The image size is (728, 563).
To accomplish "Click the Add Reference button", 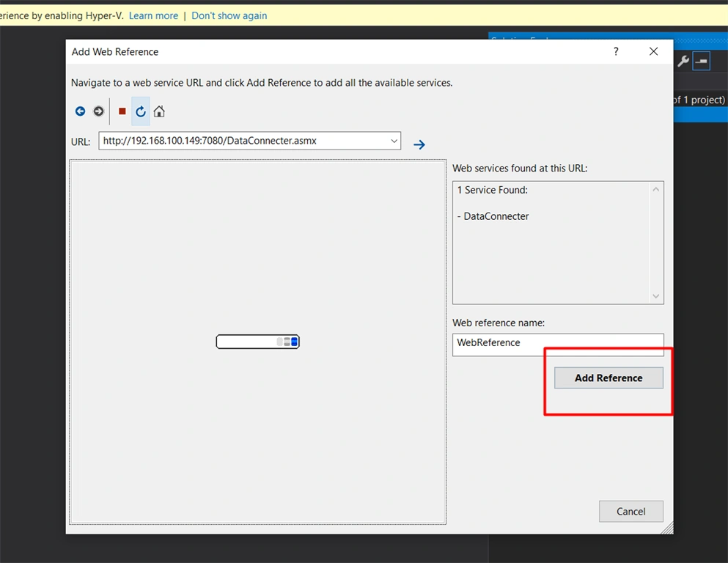I will coord(608,378).
